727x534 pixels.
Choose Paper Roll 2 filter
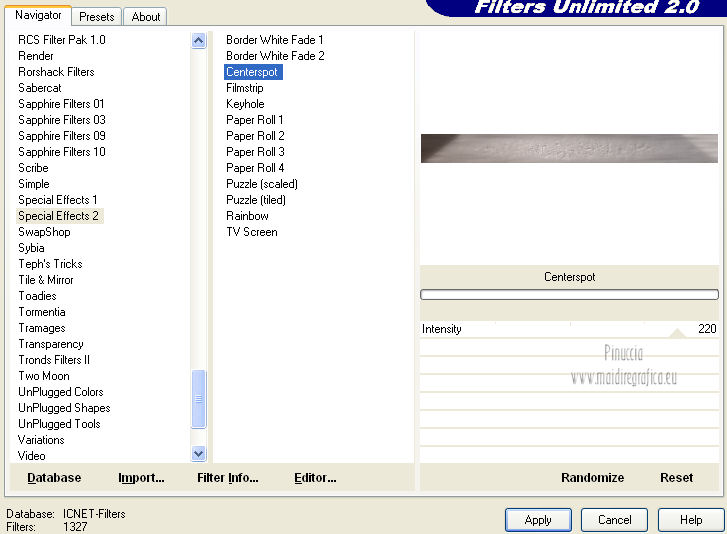tap(255, 136)
